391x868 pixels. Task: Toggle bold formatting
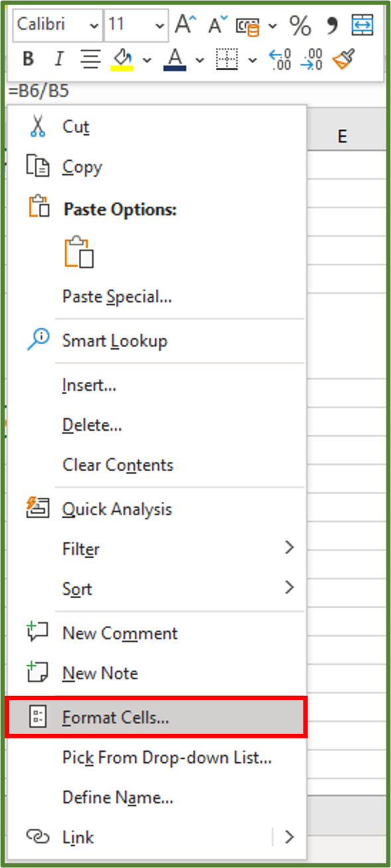[x=28, y=58]
